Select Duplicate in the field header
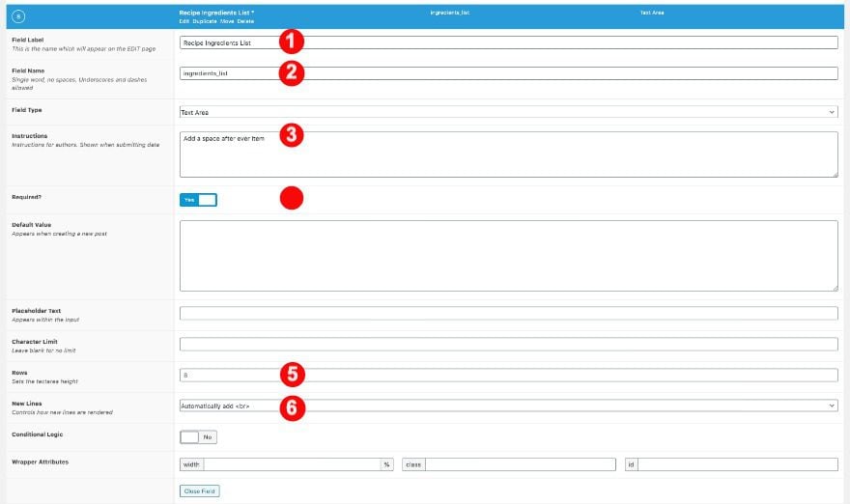The image size is (850, 504). coord(205,21)
